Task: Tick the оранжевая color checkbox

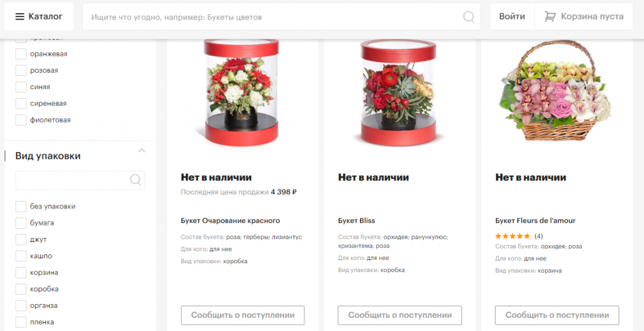Action: click(x=21, y=54)
